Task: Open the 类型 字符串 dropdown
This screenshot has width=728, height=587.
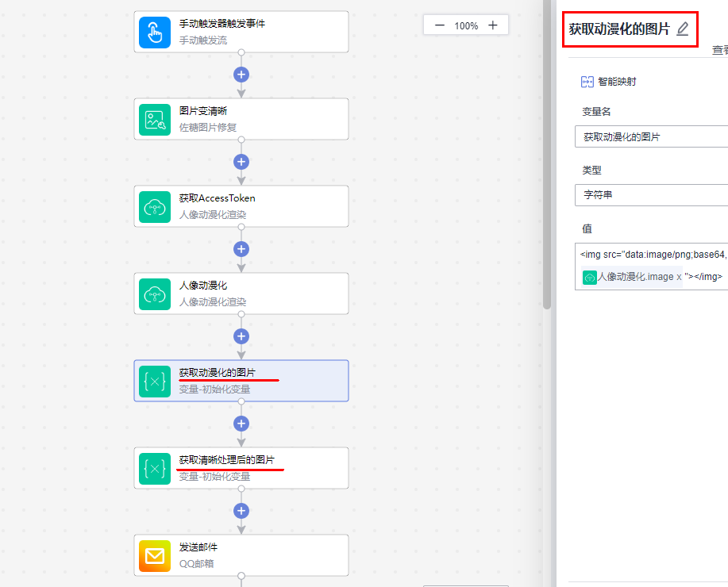Action: [x=651, y=195]
